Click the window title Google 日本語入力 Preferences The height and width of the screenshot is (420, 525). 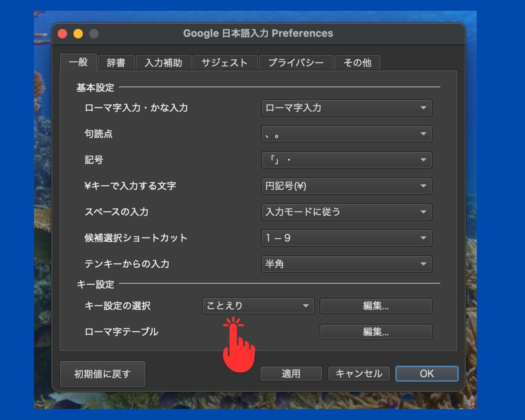coord(258,33)
